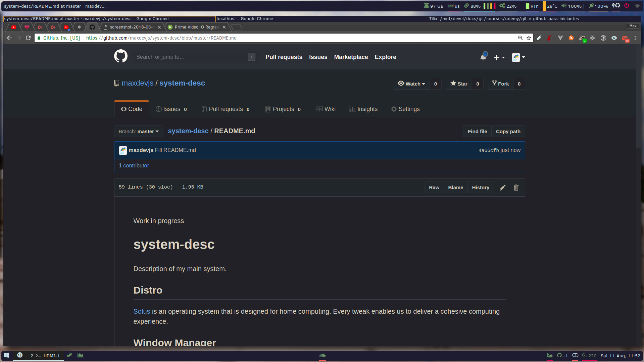Open Marketplace from the header
The width and height of the screenshot is (644, 362).
click(351, 57)
